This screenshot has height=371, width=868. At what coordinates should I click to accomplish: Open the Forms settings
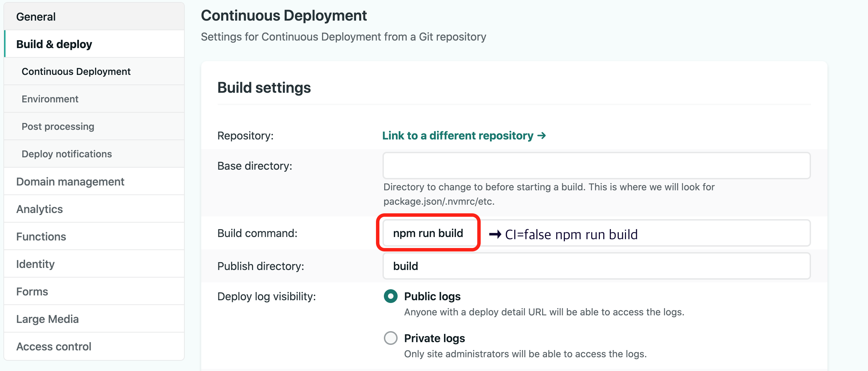pos(32,291)
